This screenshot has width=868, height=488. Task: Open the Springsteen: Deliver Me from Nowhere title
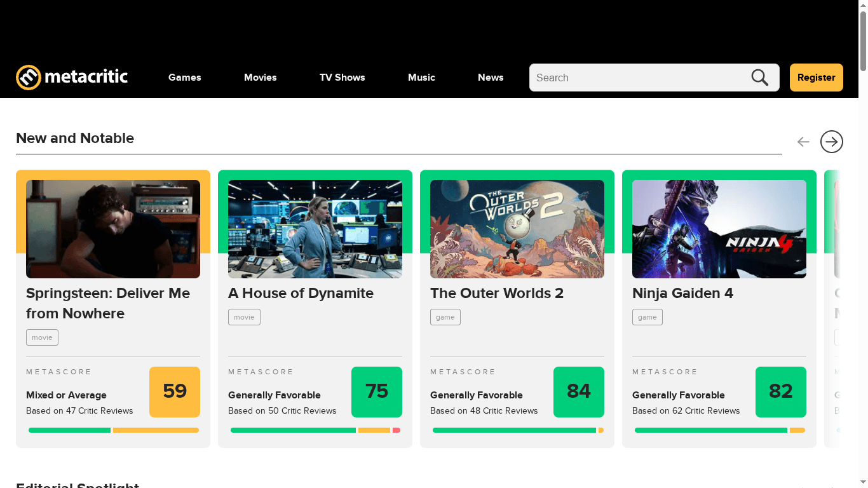click(108, 303)
